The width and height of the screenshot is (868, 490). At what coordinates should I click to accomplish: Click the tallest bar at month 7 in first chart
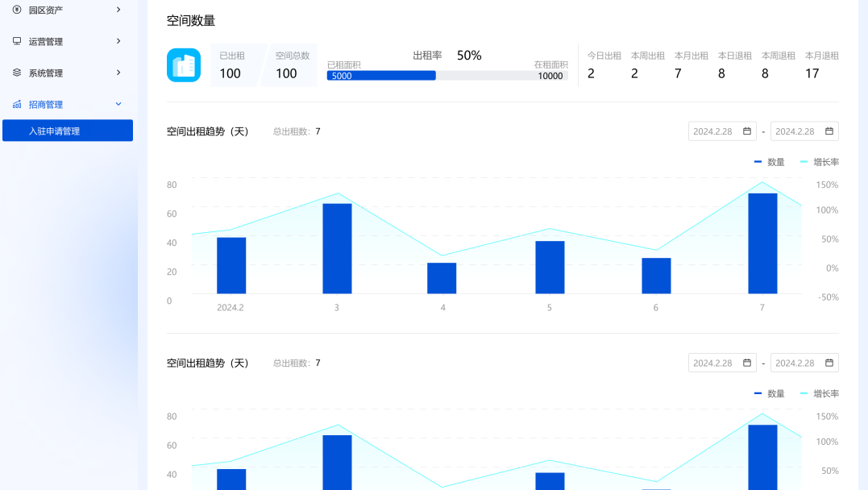pyautogui.click(x=762, y=243)
